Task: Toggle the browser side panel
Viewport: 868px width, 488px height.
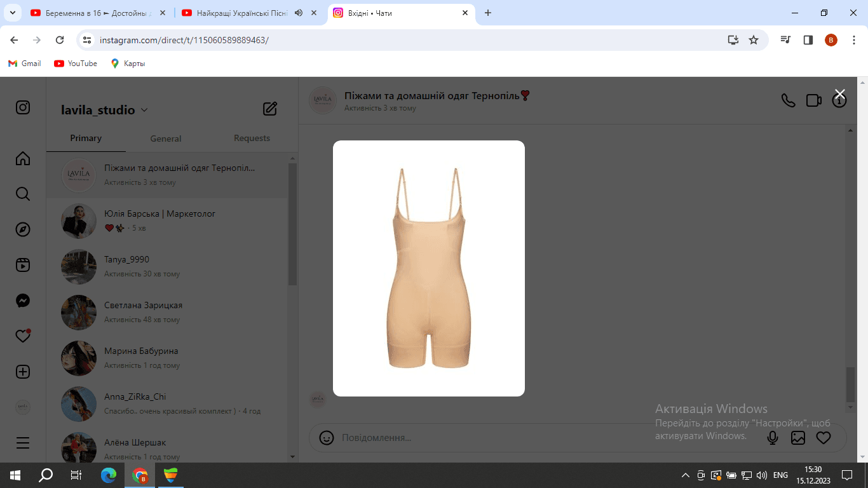Action: click(x=808, y=40)
